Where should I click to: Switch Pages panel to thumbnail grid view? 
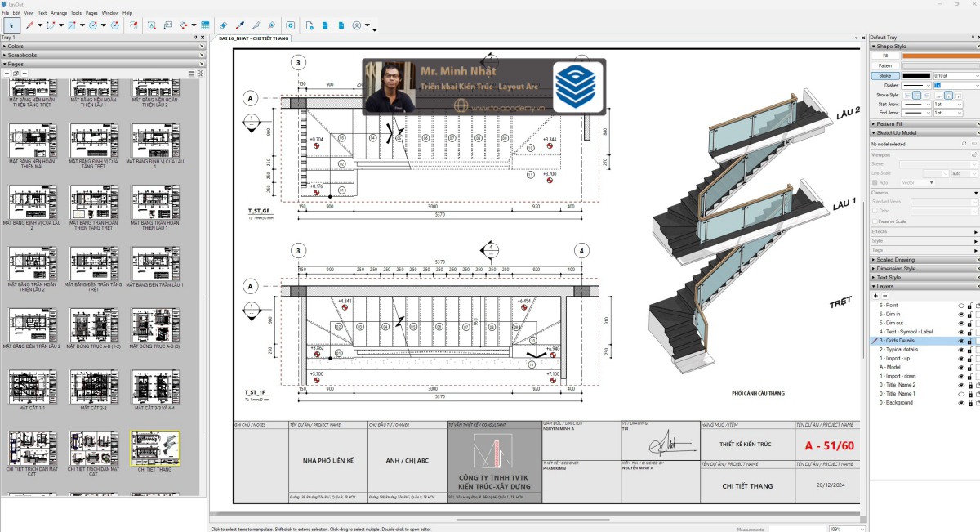(200, 73)
